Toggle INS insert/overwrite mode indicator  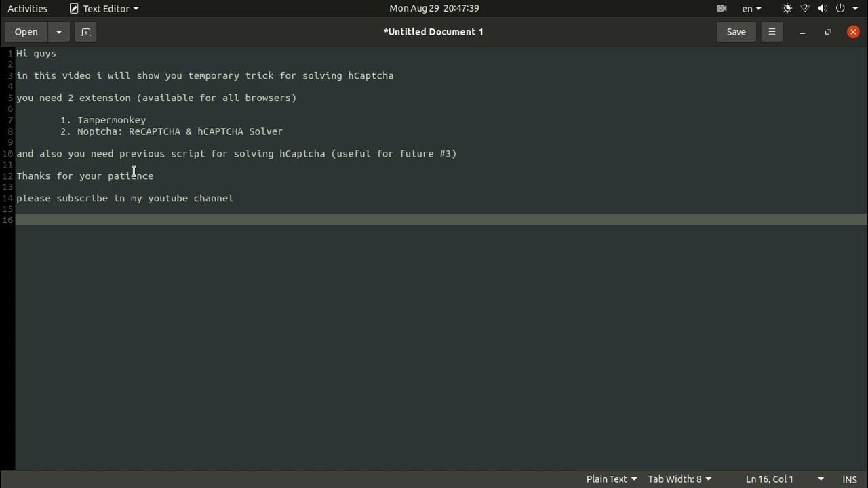coord(850,479)
